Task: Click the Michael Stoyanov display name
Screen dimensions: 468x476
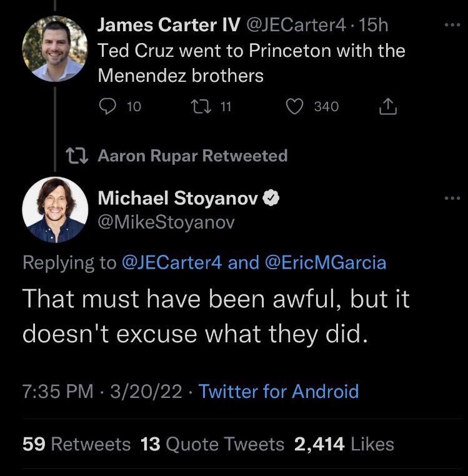Action: pos(177,199)
